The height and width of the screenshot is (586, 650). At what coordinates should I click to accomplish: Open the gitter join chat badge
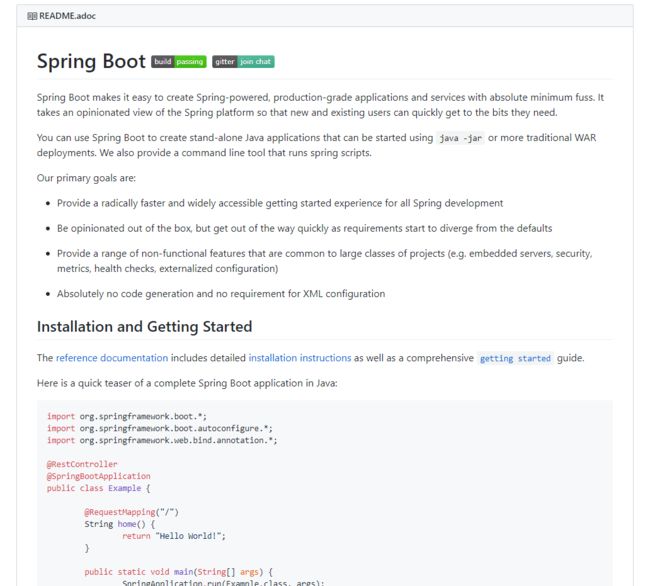(243, 62)
